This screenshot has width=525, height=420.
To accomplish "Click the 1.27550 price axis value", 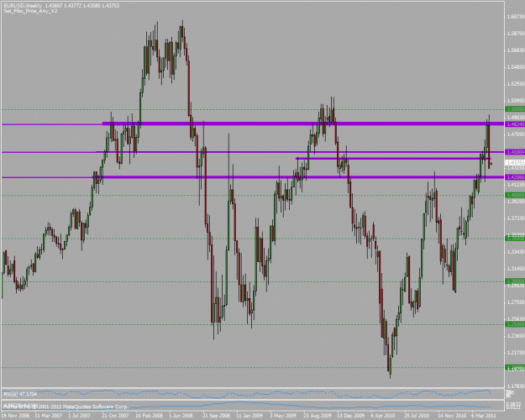I will click(x=516, y=302).
